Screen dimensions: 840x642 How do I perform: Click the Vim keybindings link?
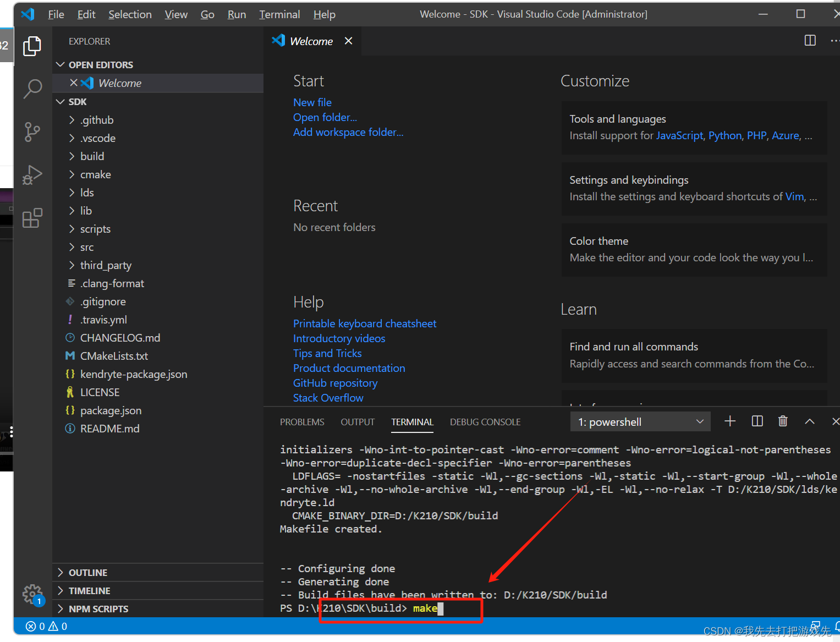(794, 196)
